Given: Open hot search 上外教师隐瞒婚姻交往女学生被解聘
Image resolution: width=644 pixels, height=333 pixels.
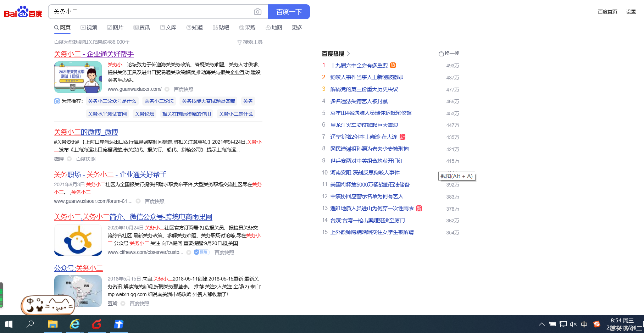Looking at the screenshot, I should pyautogui.click(x=372, y=232).
